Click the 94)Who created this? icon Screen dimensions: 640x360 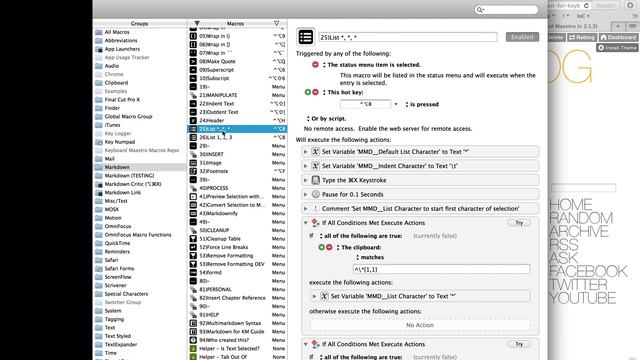tap(193, 340)
